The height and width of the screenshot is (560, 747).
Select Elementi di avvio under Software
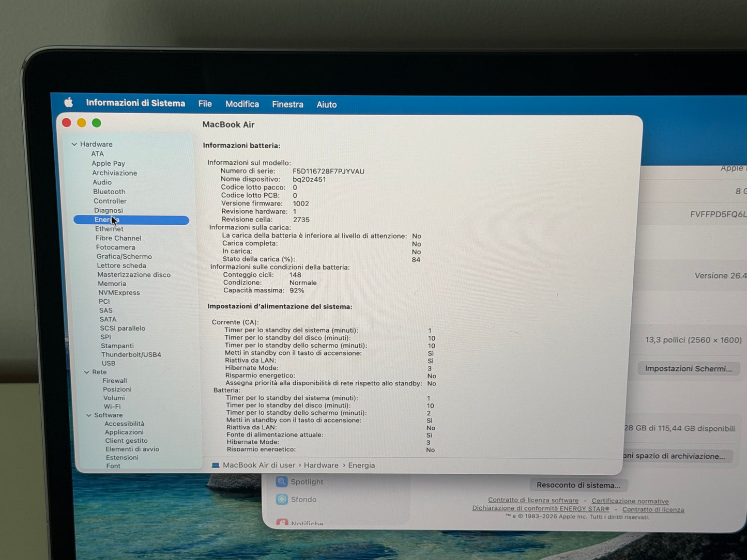[x=132, y=449]
